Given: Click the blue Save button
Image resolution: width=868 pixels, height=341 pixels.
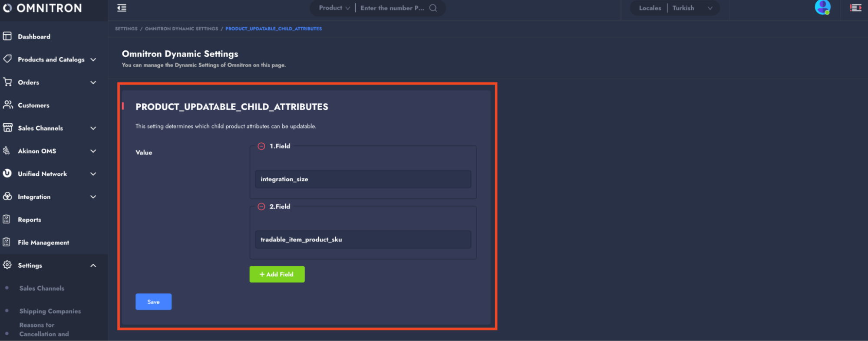Looking at the screenshot, I should pos(153,302).
